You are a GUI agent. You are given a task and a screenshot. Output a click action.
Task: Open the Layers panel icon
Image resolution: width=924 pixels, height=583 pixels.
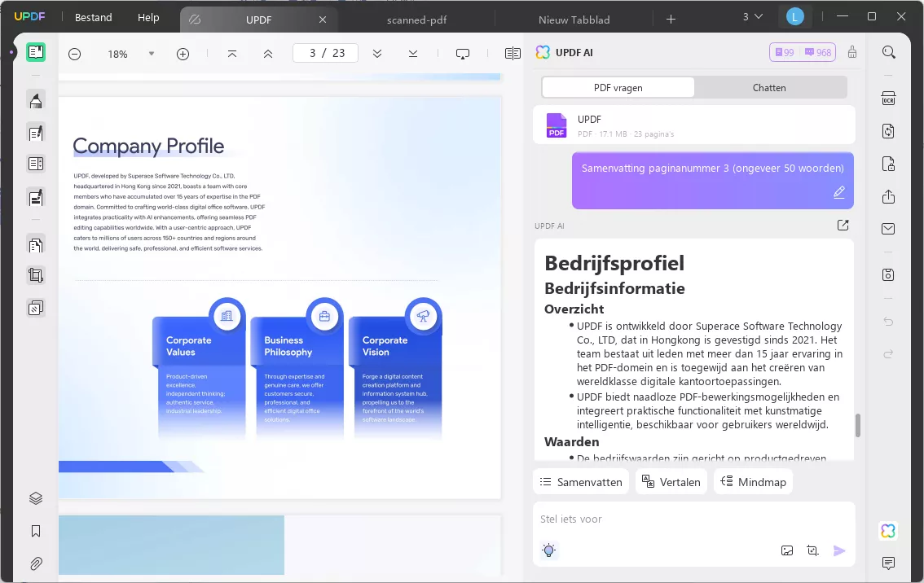click(x=36, y=498)
